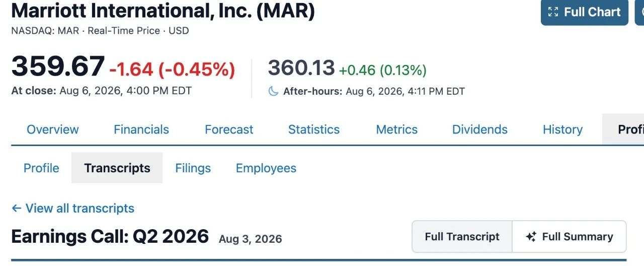This screenshot has height=274, width=644.
Task: Click the after-hours moon icon
Action: click(x=273, y=91)
